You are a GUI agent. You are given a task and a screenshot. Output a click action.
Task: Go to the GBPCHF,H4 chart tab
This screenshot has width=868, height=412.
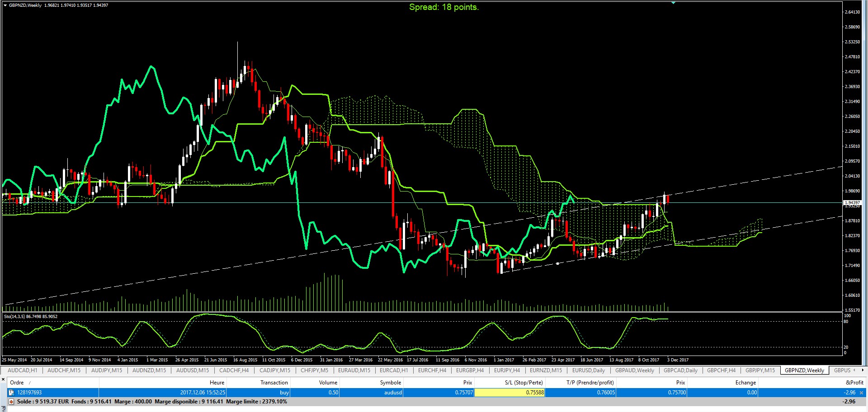722,370
